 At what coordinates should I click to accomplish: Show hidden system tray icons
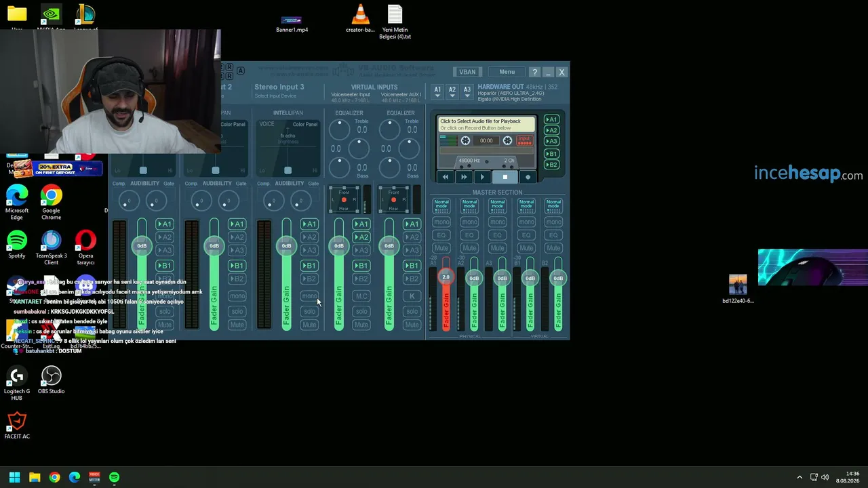pos(800,477)
